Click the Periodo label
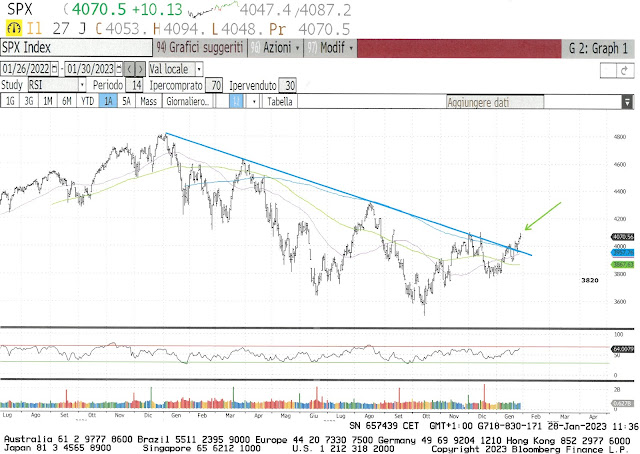Viewport: 640px width, 454px height. pos(107,85)
